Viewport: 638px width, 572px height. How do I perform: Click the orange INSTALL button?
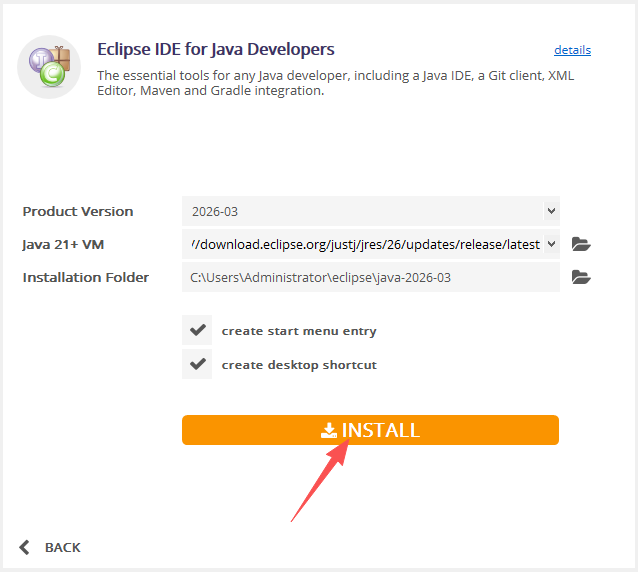tap(370, 430)
